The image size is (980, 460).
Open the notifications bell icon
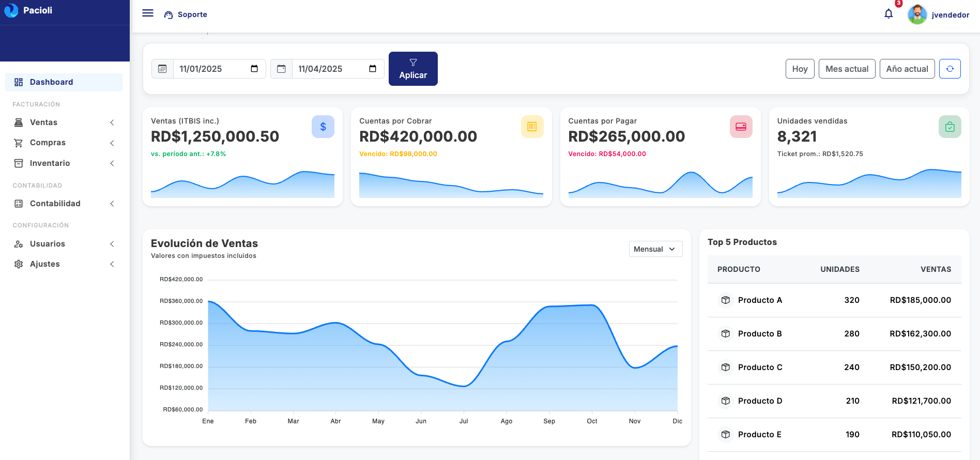point(889,14)
